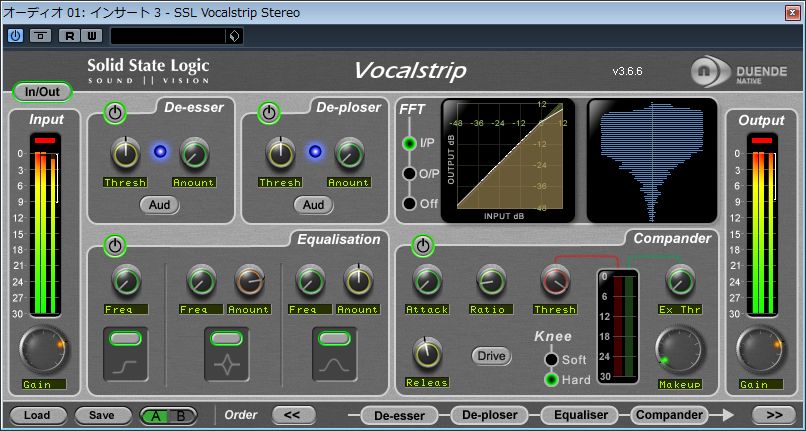The height and width of the screenshot is (431, 806).
Task: Toggle the notch filter band button
Action: click(226, 338)
